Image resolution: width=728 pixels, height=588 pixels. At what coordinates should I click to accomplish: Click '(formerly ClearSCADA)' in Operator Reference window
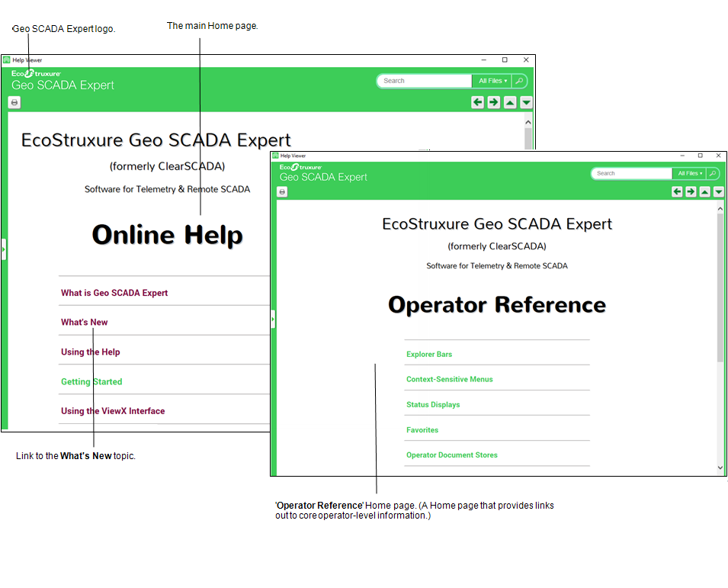point(497,246)
